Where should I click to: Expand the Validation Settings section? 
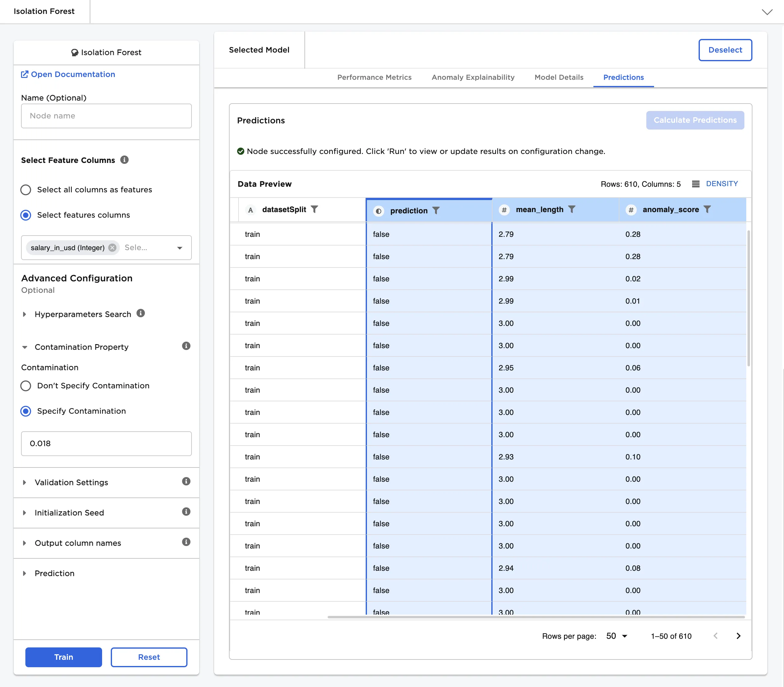[x=71, y=482]
